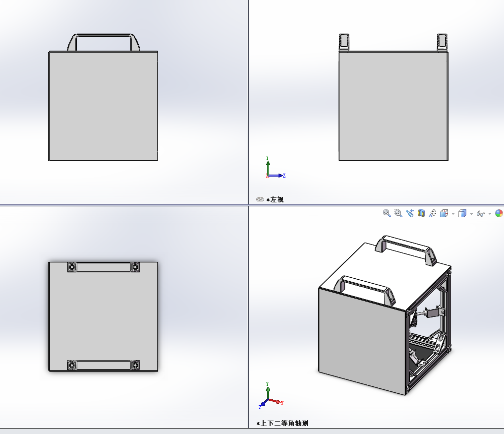Click the Hide/Show Items glasses icon

pyautogui.click(x=481, y=214)
